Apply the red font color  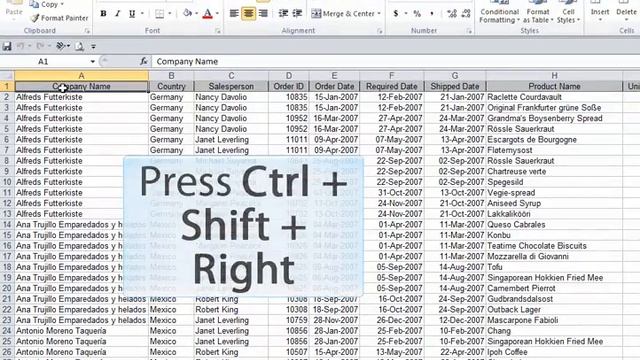(x=207, y=13)
